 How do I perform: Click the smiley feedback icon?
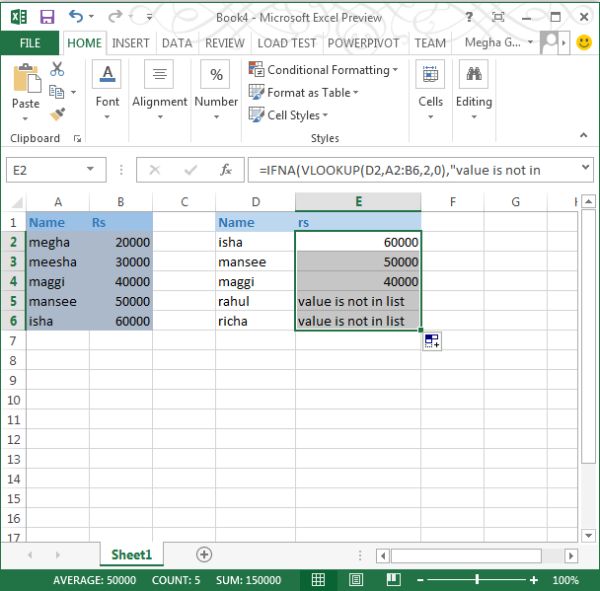[584, 42]
